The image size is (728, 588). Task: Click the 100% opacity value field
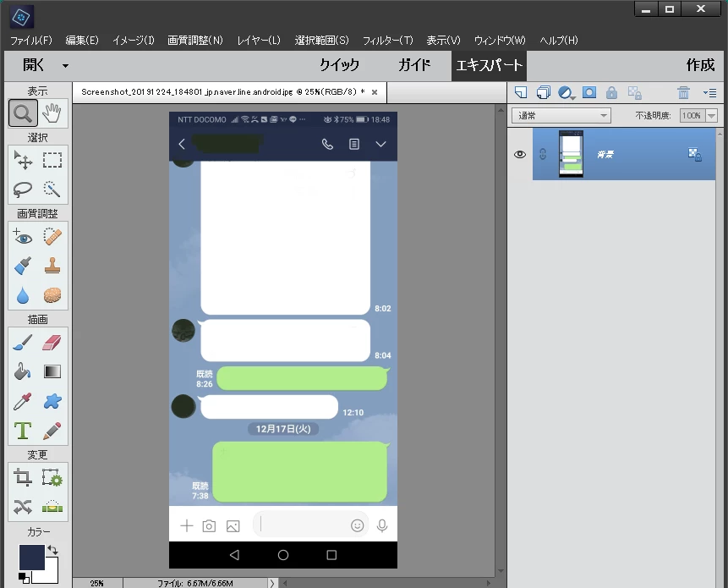[x=692, y=115]
